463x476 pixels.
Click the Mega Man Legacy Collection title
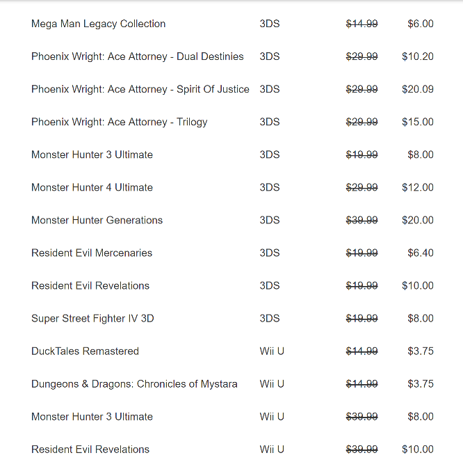(98, 24)
